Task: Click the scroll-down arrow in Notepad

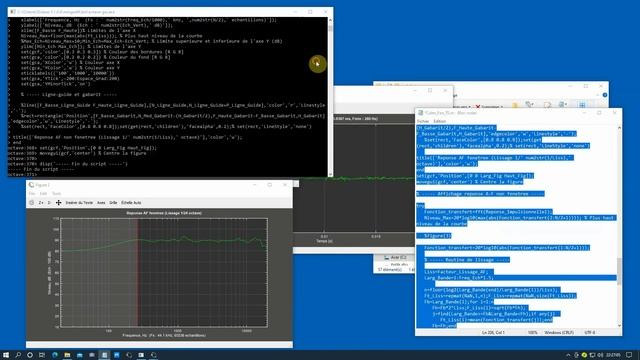Action: coord(619,325)
